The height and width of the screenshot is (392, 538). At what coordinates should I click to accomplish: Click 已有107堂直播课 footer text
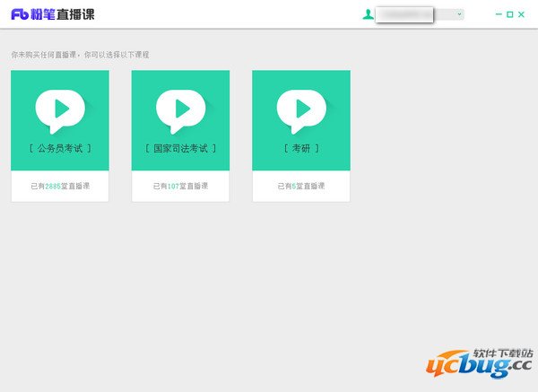(181, 186)
